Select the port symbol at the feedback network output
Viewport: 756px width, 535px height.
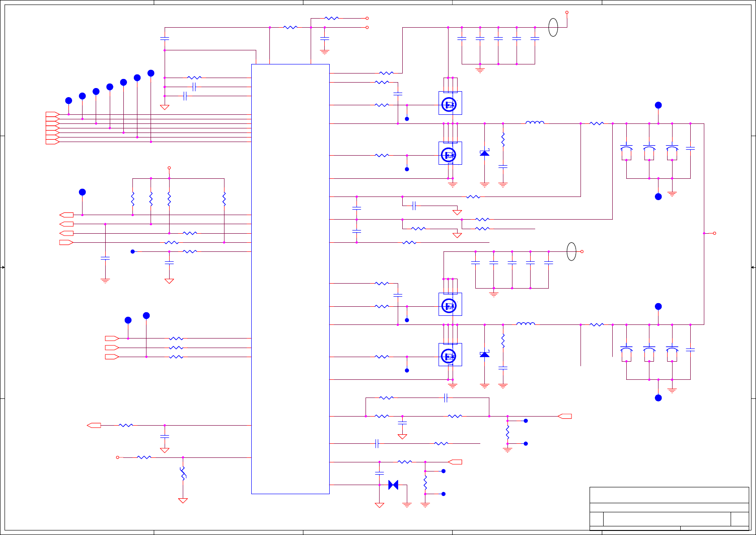pos(565,416)
